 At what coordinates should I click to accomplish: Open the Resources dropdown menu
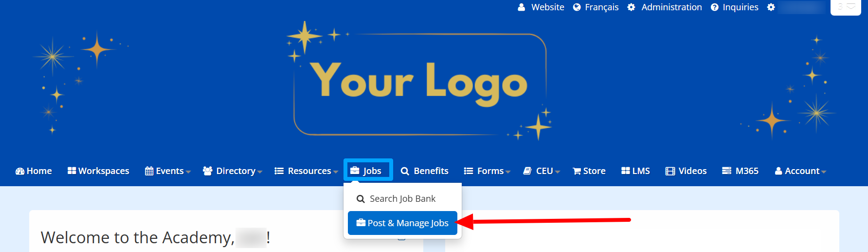[306, 171]
